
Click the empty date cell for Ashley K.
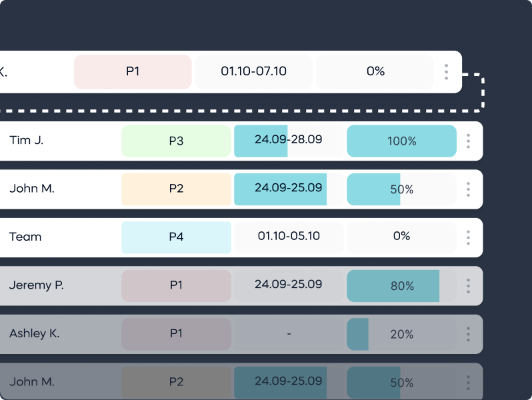coord(289,333)
